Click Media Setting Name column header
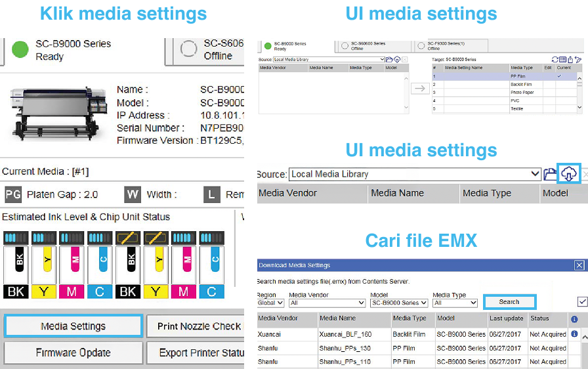588x369 pixels. pos(476,68)
